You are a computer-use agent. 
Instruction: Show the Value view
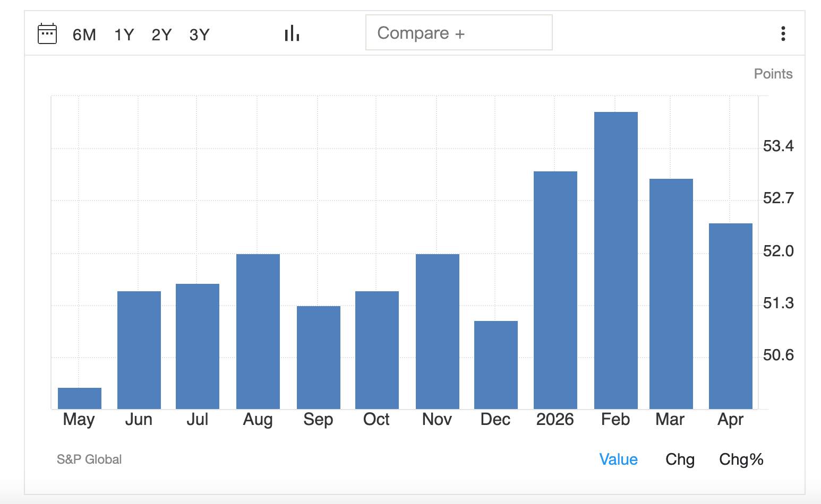[618, 459]
